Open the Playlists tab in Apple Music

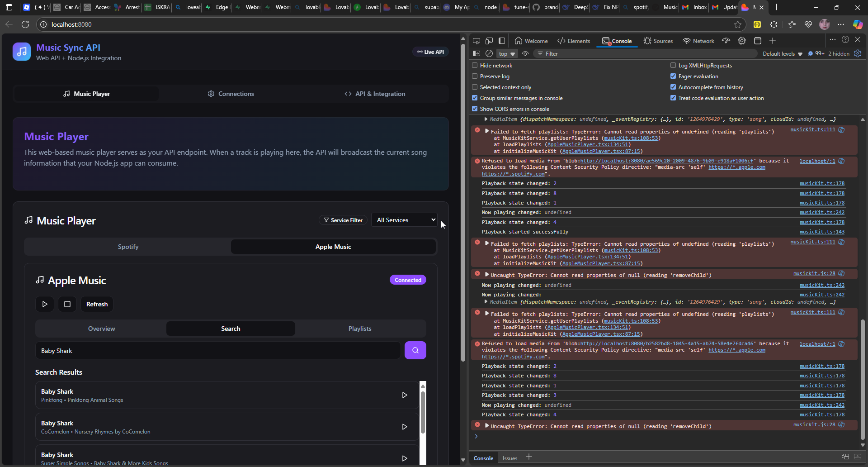click(x=360, y=329)
